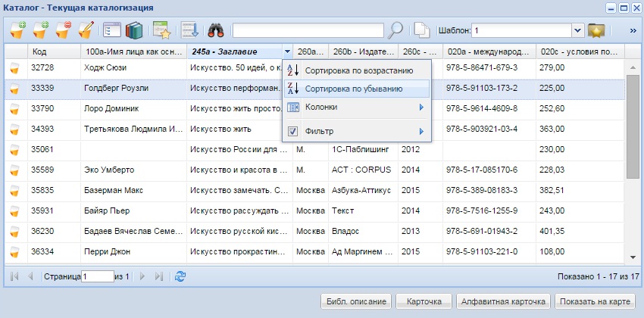Click the binoculars search icon

(217, 30)
